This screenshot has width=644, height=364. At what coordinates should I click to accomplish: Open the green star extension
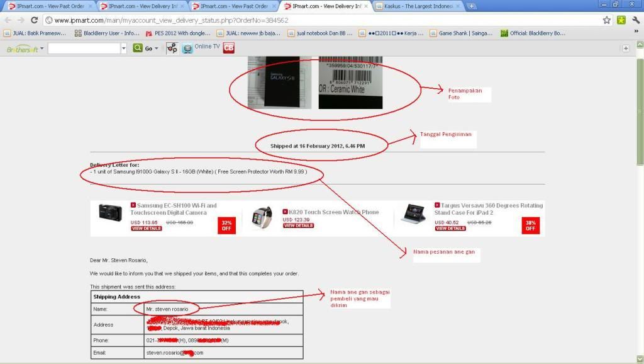pos(621,20)
